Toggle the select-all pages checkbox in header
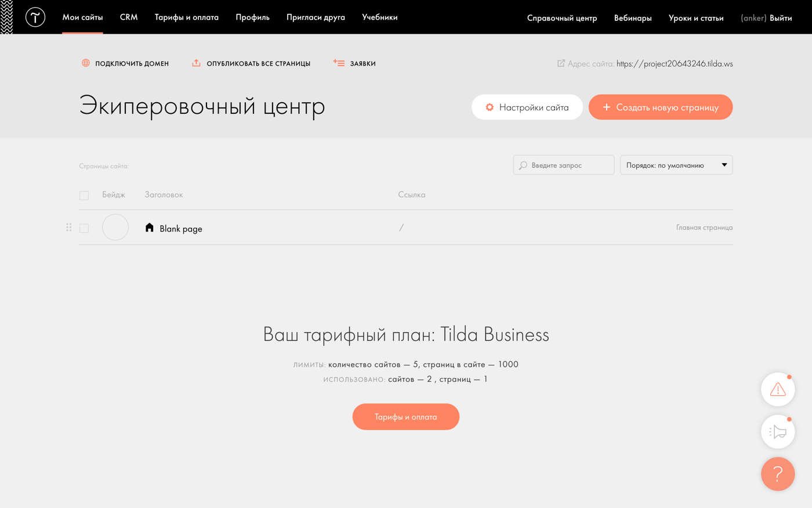 [84, 196]
